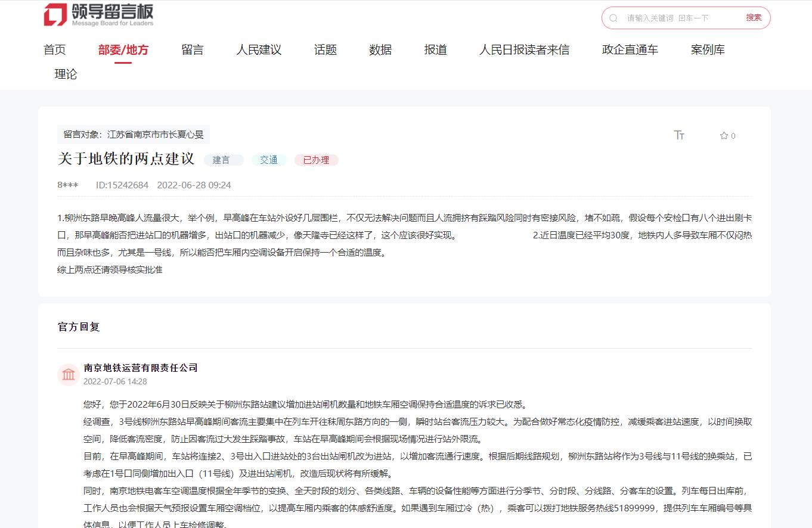Viewport: 812px width, 528px height.
Task: Click the font size Tт icon
Action: click(x=679, y=135)
